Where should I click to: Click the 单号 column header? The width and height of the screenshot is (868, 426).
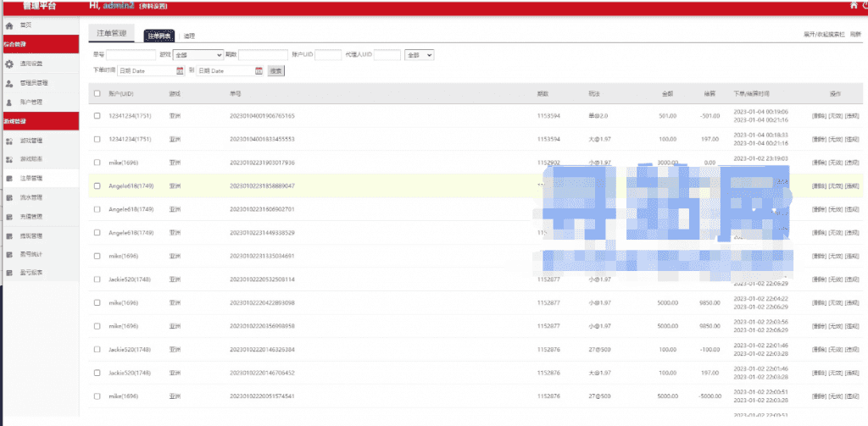point(236,94)
